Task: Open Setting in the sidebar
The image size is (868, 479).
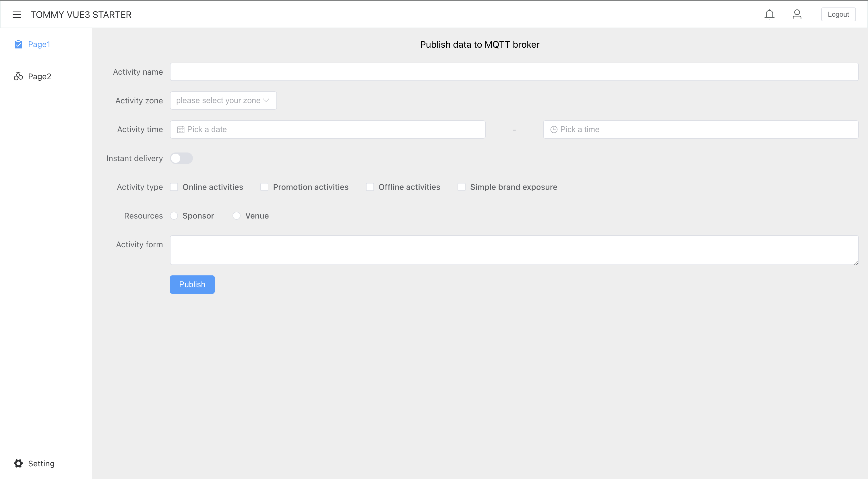Action: point(46,463)
